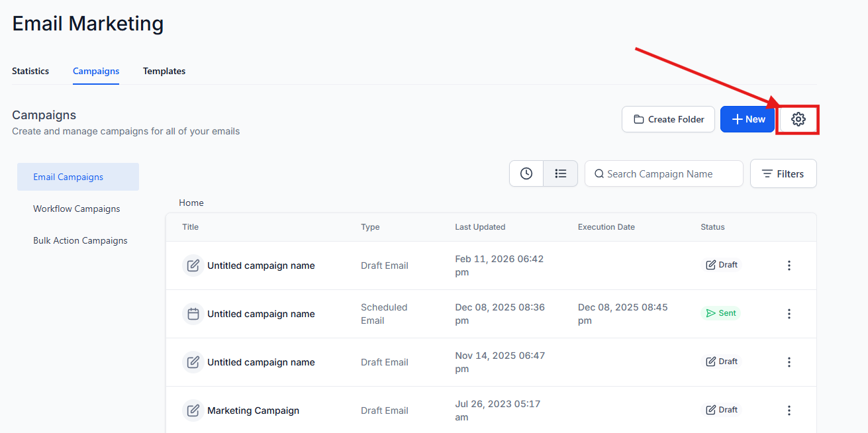The width and height of the screenshot is (868, 433).
Task: Click edit icon of Feb 11 untitled campaign
Action: pyautogui.click(x=193, y=265)
